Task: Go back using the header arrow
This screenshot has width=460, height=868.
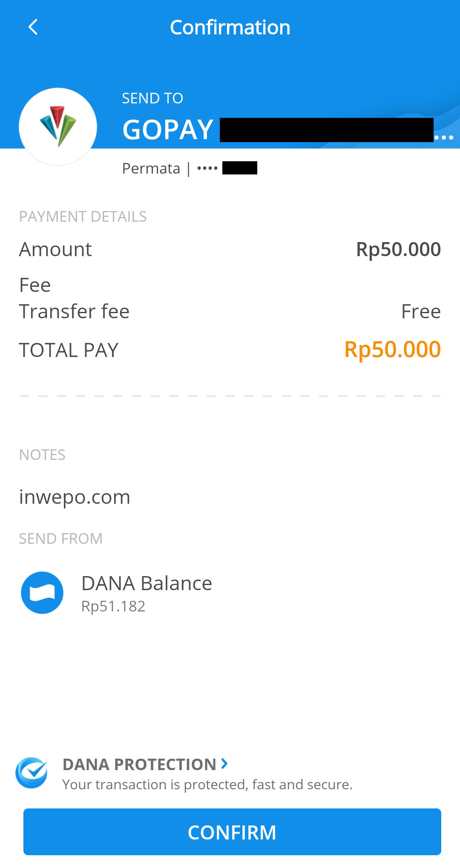Action: click(x=33, y=27)
